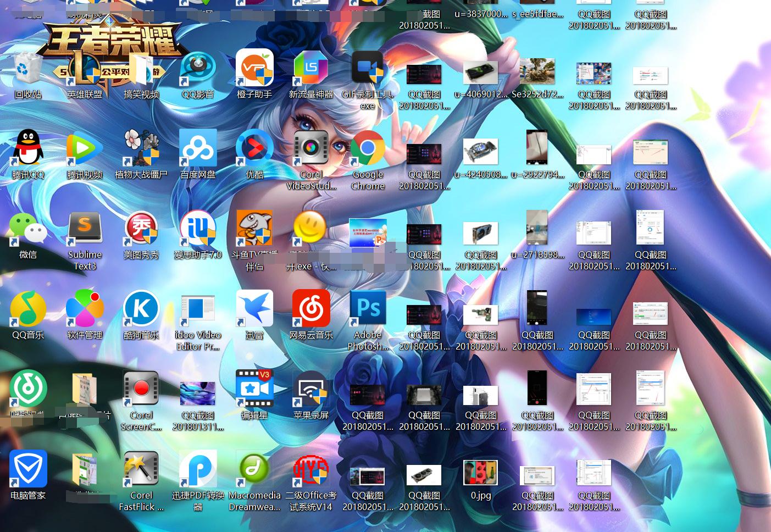The height and width of the screenshot is (532, 771).
Task: Open QQ音乐 desktop icon
Action: 27,309
